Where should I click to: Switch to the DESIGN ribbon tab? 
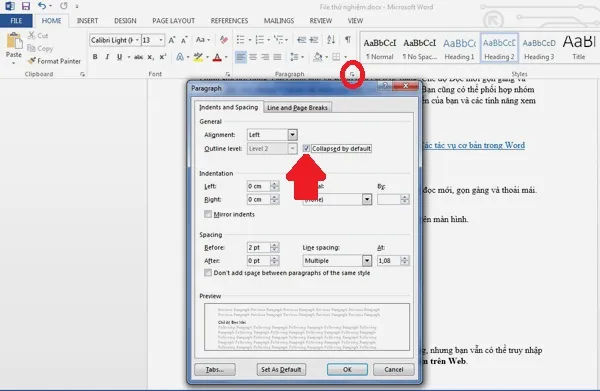(x=125, y=21)
